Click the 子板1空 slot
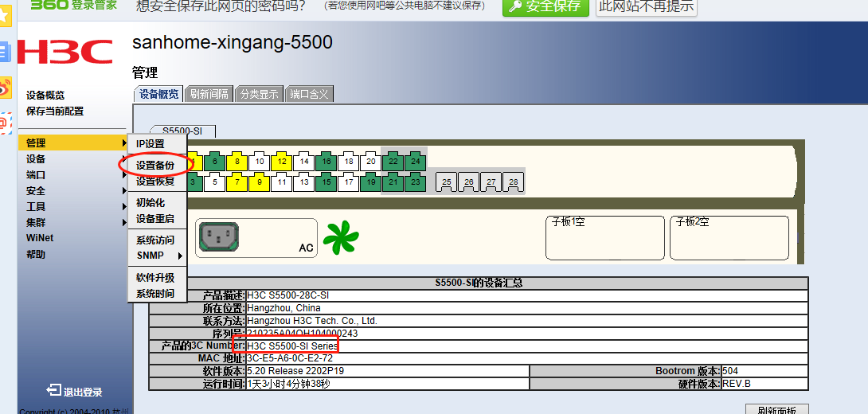Image resolution: width=868 pixels, height=414 pixels. click(605, 237)
